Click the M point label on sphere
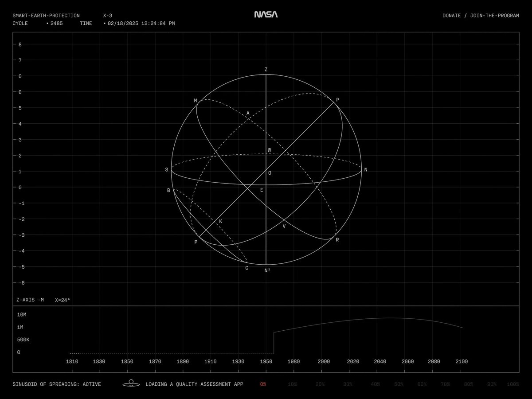 tap(196, 101)
